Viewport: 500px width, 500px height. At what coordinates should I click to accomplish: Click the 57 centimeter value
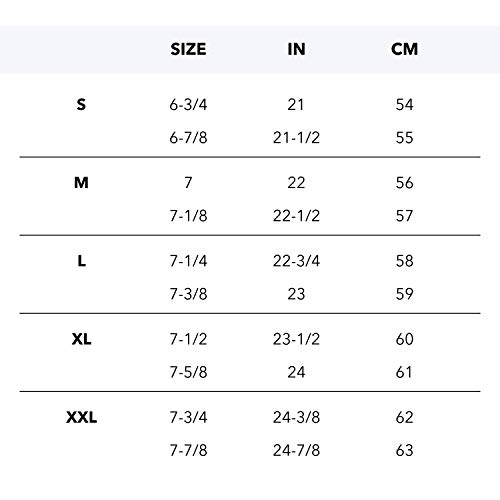pos(404,216)
